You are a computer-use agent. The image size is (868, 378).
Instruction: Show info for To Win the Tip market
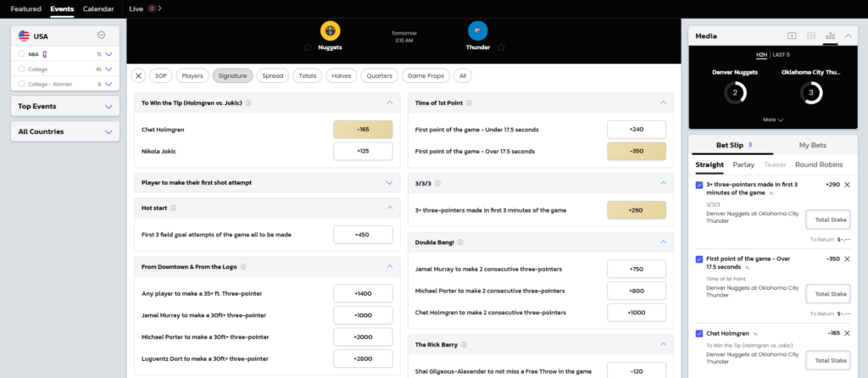248,103
